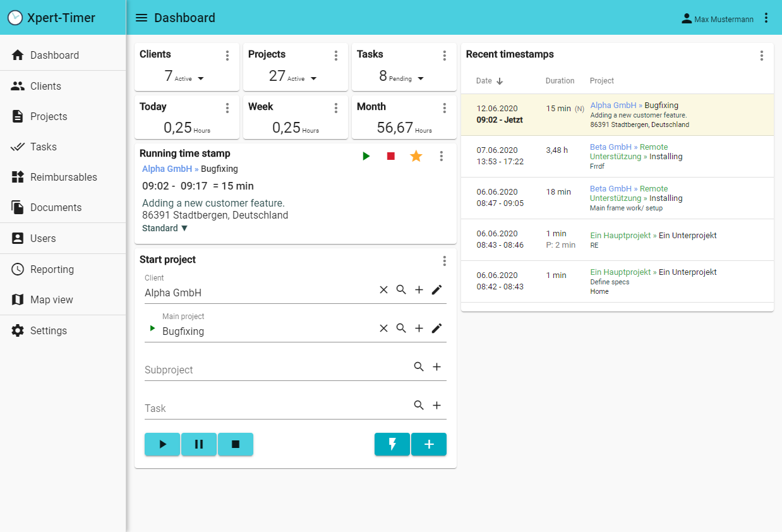
Task: Open Reporting in sidebar
Action: tap(63, 269)
